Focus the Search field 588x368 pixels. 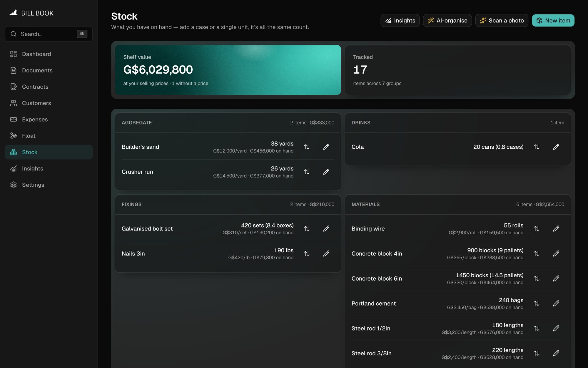click(49, 34)
